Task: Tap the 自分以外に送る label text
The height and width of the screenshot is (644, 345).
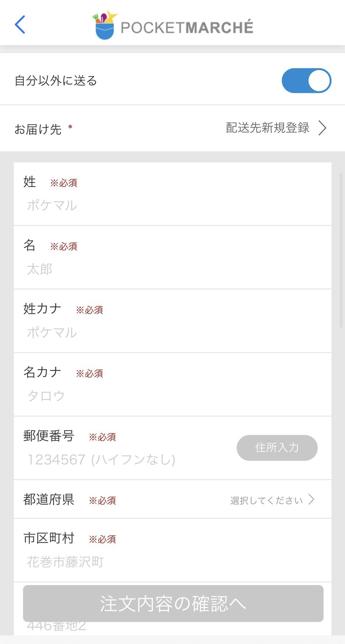Action: click(x=56, y=81)
